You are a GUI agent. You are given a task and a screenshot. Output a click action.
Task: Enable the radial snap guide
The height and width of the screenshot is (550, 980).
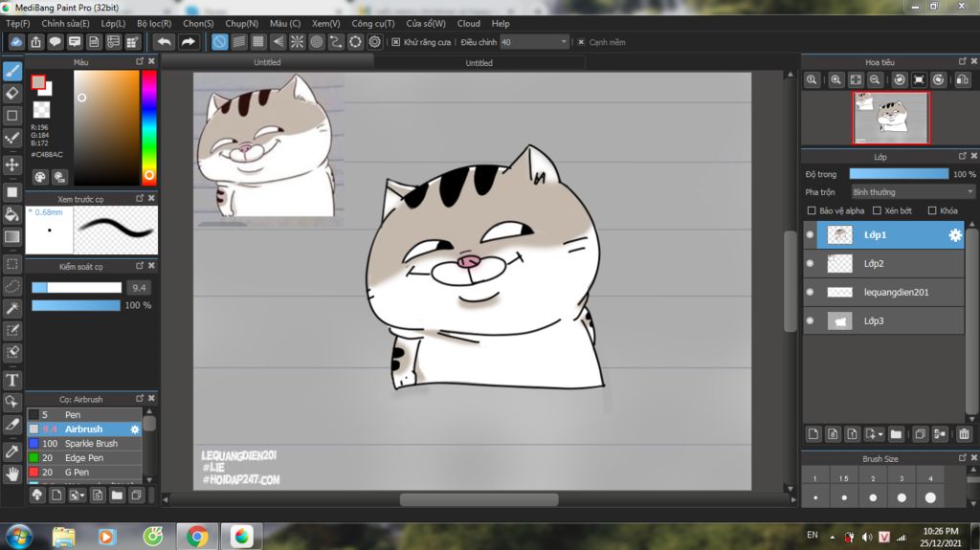[297, 42]
